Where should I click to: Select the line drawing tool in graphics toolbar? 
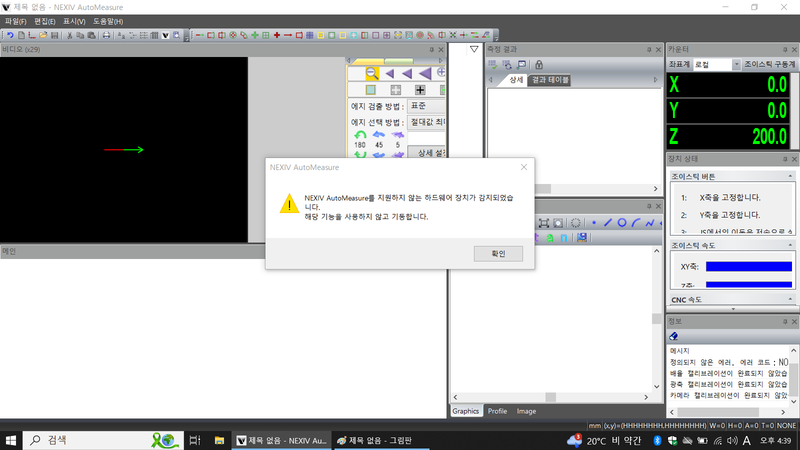click(x=607, y=222)
